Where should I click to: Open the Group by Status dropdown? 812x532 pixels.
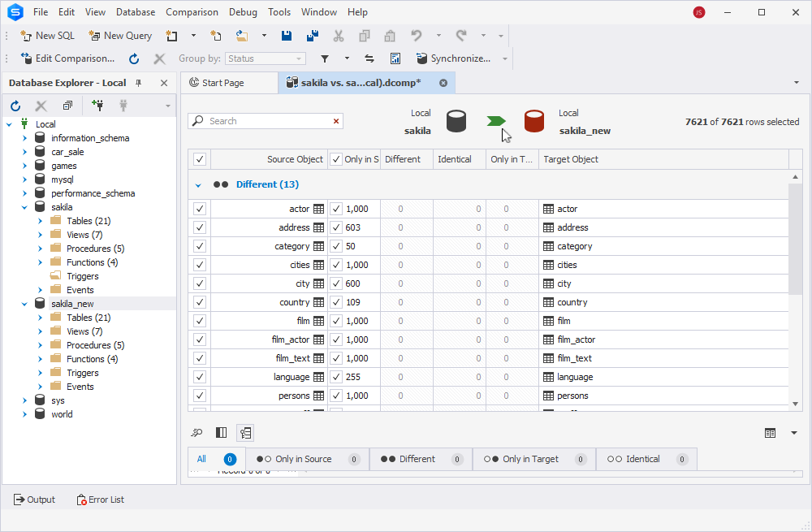[x=266, y=58]
